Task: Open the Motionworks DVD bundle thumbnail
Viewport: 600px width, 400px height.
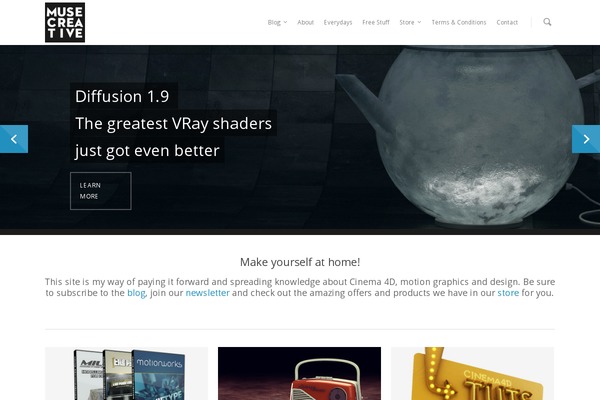Action: click(126, 374)
